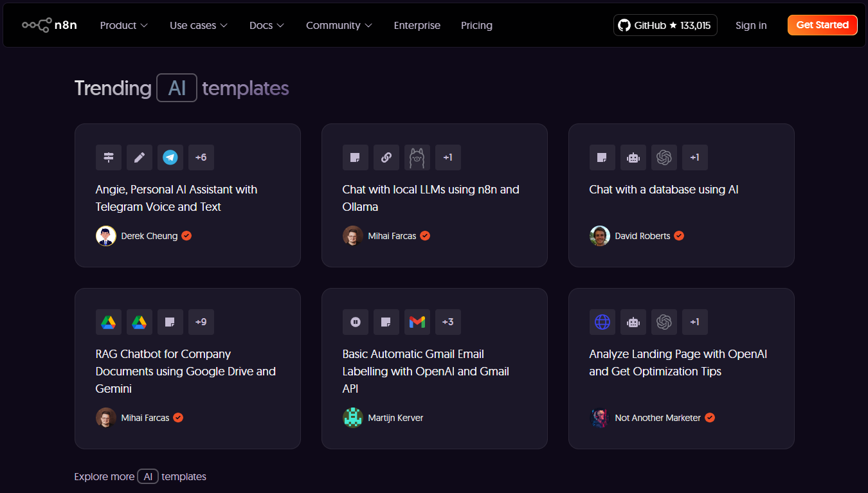Click the +6 badge on Angie card
The width and height of the screenshot is (868, 493).
(x=201, y=157)
